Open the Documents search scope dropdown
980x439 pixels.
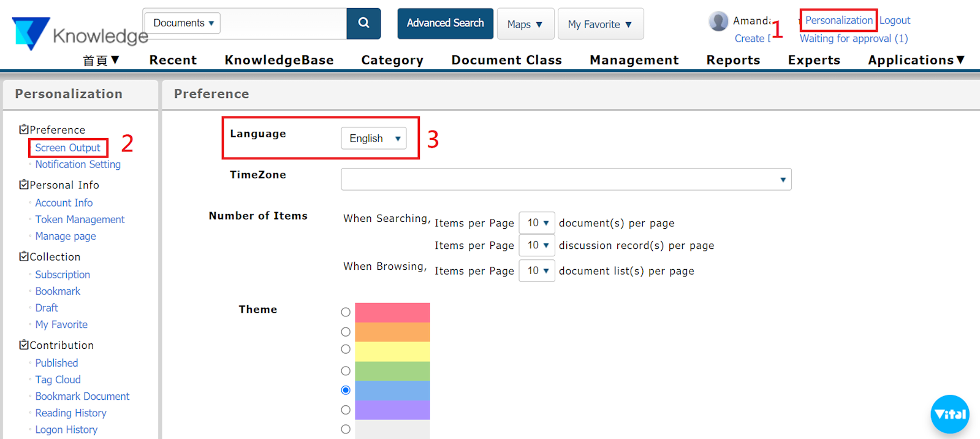pos(183,23)
